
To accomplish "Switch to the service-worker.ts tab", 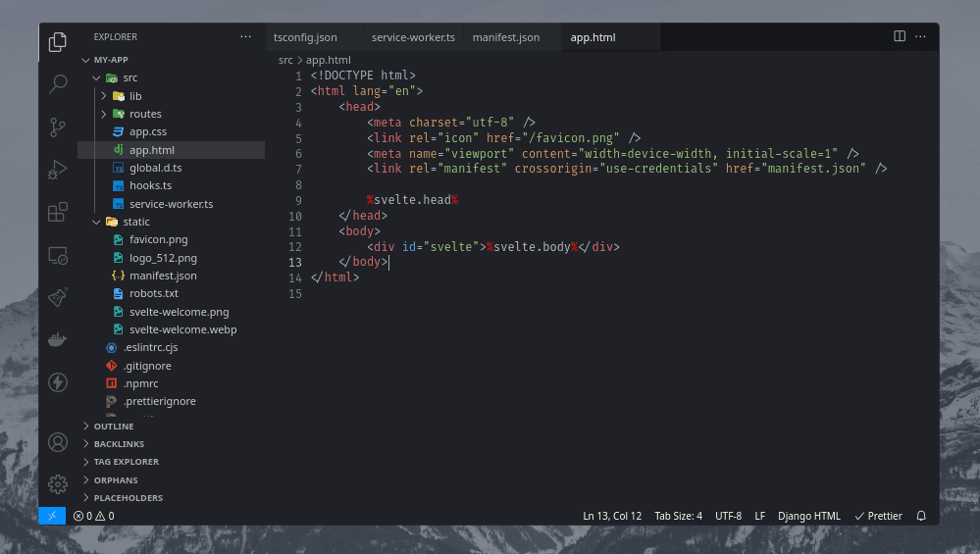I will pos(413,37).
